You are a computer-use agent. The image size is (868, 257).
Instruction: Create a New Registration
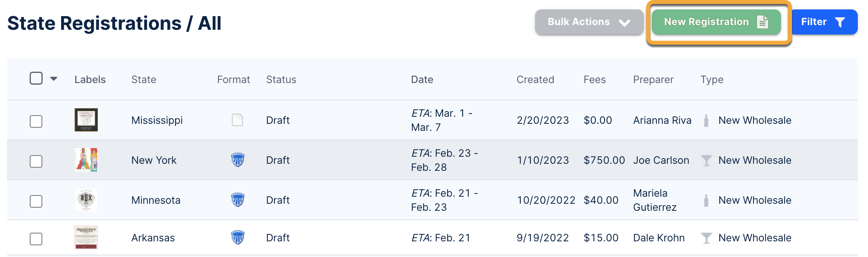point(716,22)
